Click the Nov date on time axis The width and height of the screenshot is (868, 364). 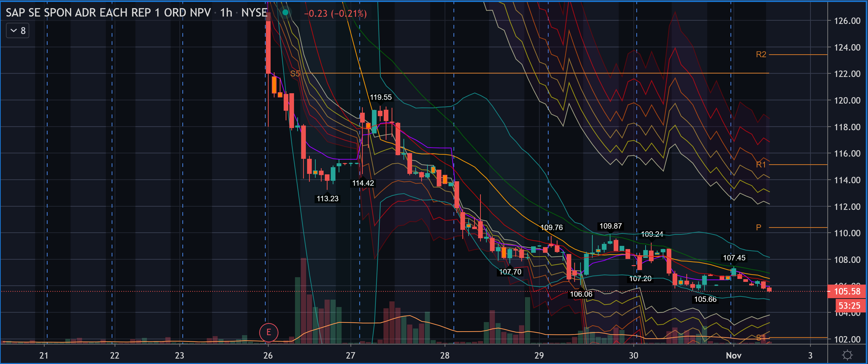tap(733, 355)
